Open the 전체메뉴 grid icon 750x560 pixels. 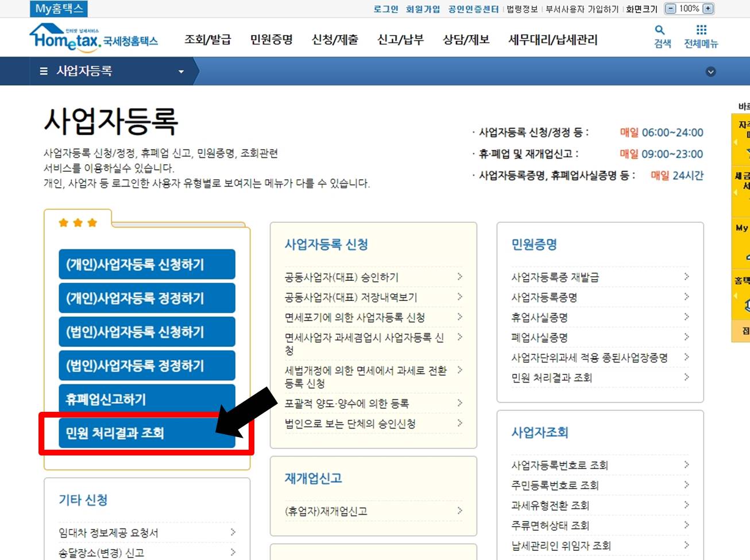tap(701, 36)
